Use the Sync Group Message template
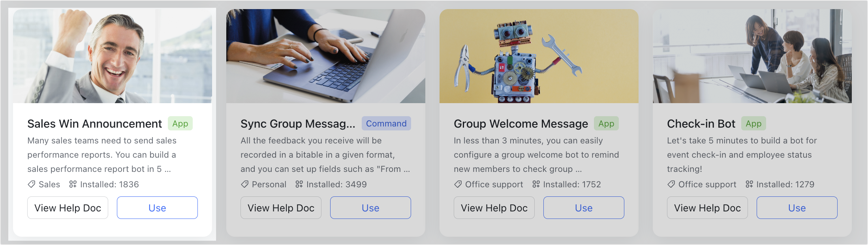This screenshot has width=868, height=245. (x=370, y=208)
